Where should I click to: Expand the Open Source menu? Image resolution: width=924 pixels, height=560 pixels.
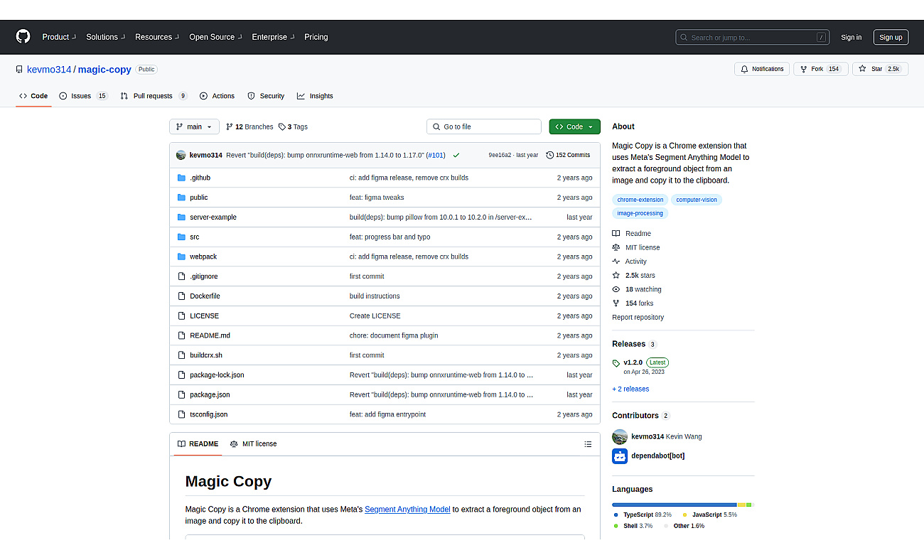215,37
